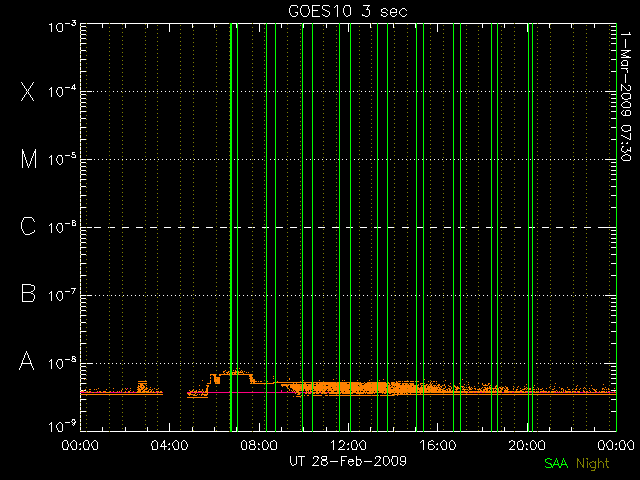Click the 10^-5 y-axis tick label

coord(62,159)
